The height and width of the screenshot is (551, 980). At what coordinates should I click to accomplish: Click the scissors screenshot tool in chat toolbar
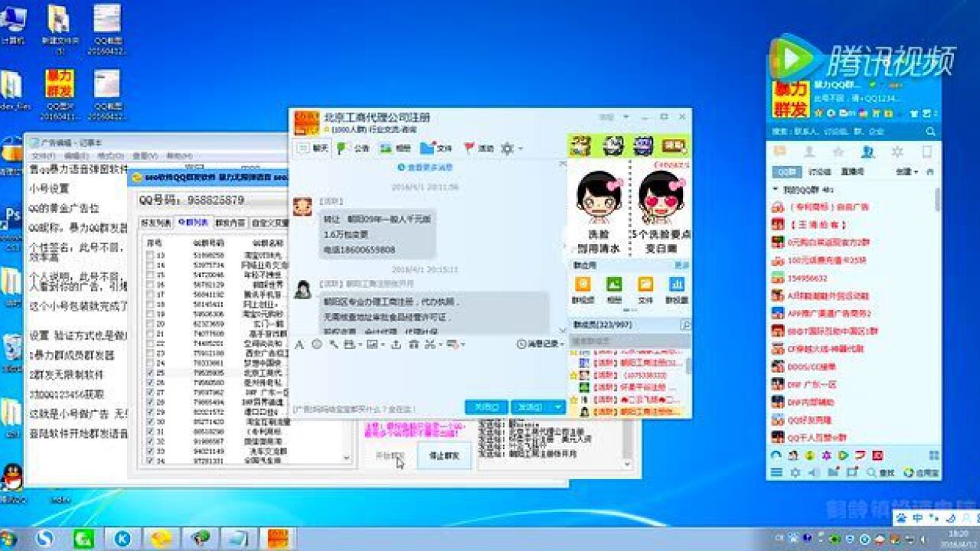click(430, 344)
